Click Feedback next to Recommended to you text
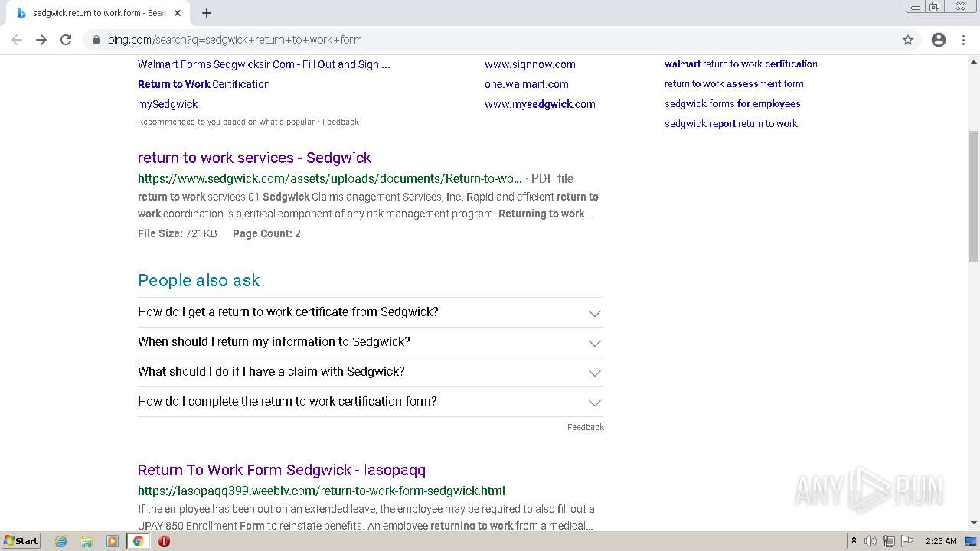Viewport: 980px width, 551px height. 341,122
